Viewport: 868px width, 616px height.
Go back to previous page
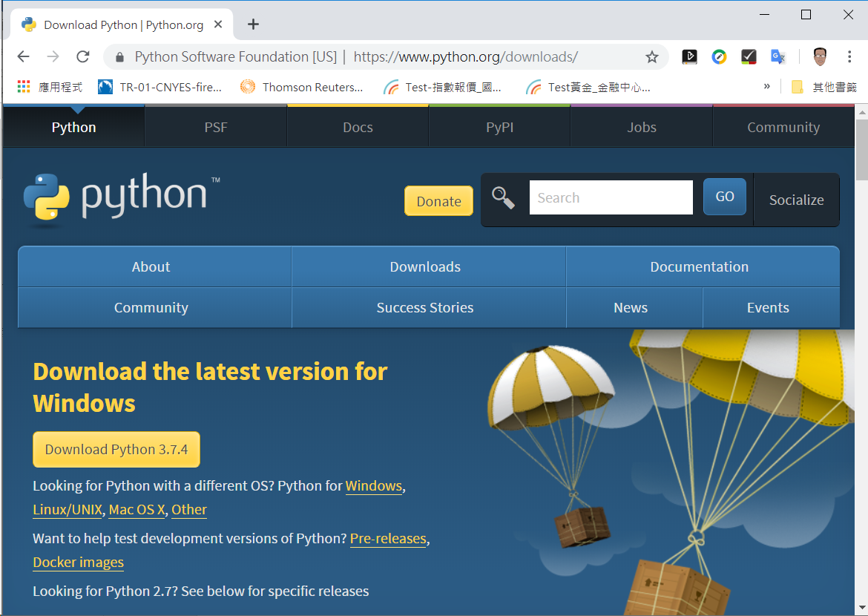(23, 56)
